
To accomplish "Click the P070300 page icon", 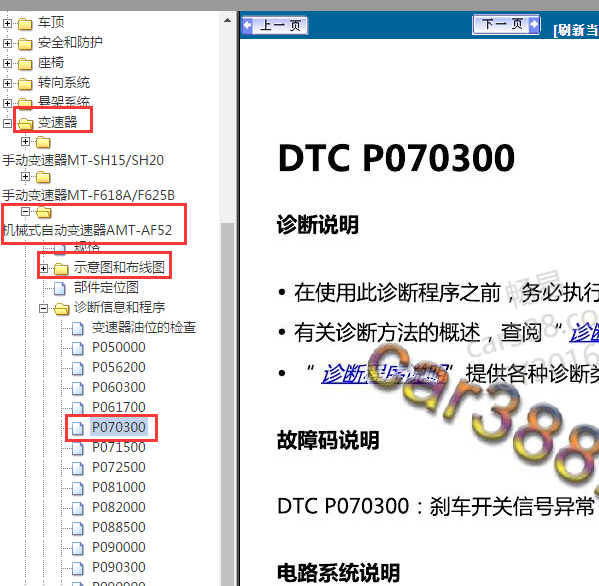I will (x=78, y=428).
